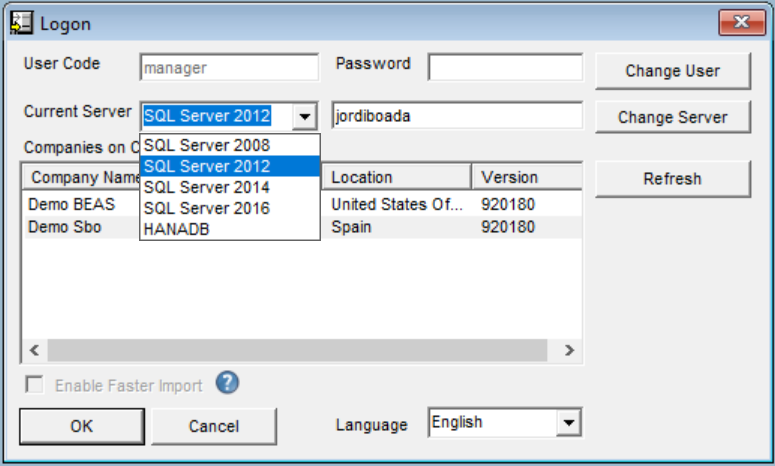Click the United States Of... location cell

click(397, 204)
